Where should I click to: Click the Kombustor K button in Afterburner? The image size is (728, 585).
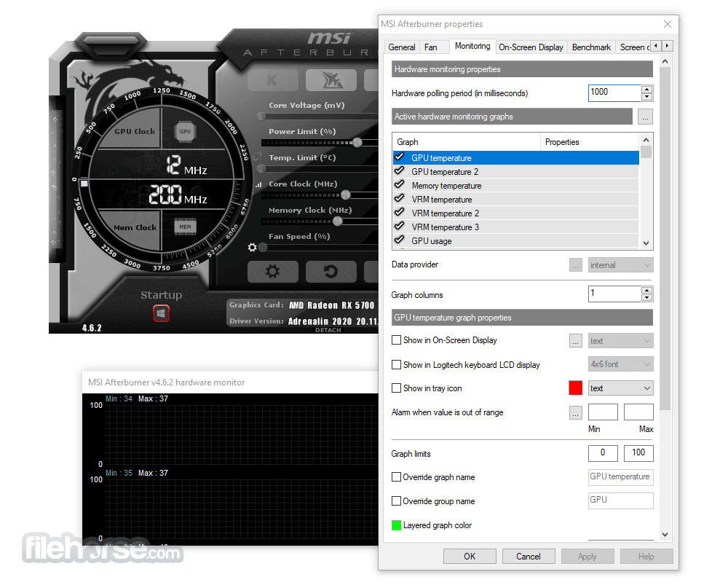pos(272,80)
